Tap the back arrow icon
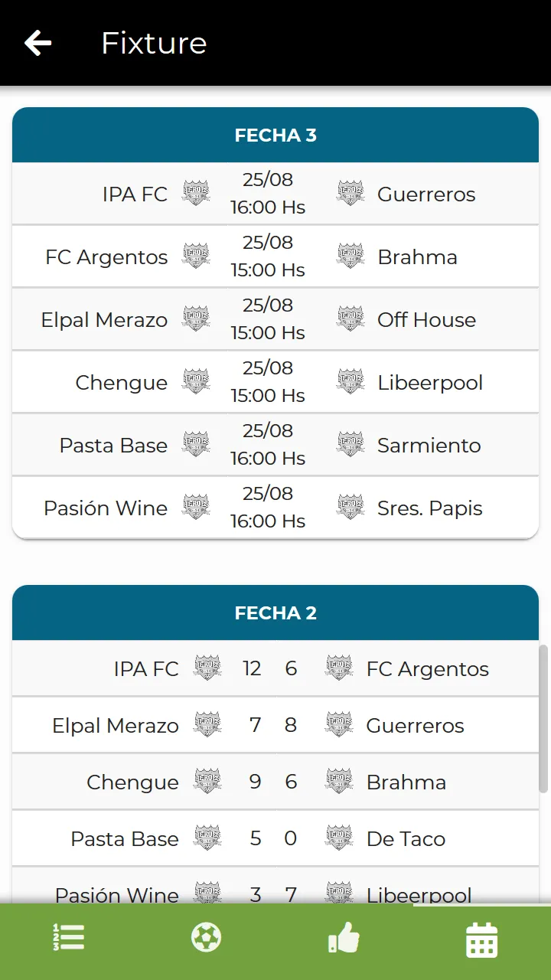The width and height of the screenshot is (551, 980). tap(37, 43)
